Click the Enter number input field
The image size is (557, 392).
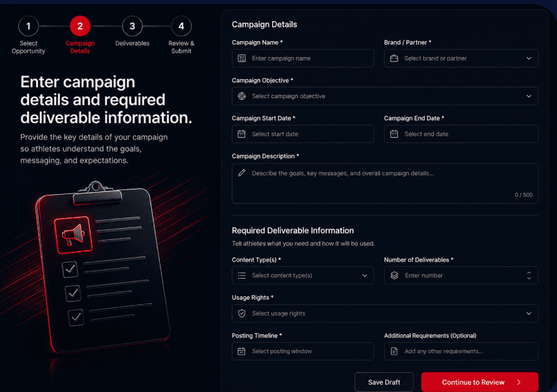point(461,275)
